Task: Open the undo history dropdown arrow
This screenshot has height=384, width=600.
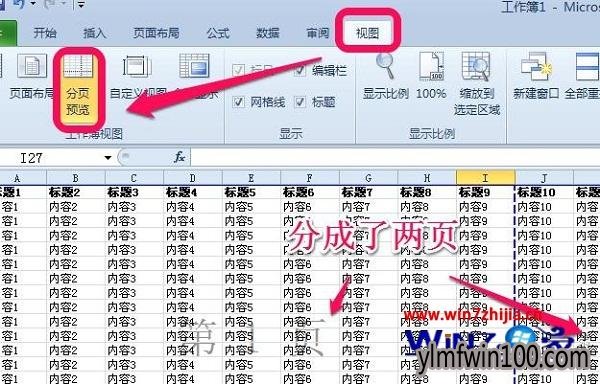Action: (x=33, y=4)
